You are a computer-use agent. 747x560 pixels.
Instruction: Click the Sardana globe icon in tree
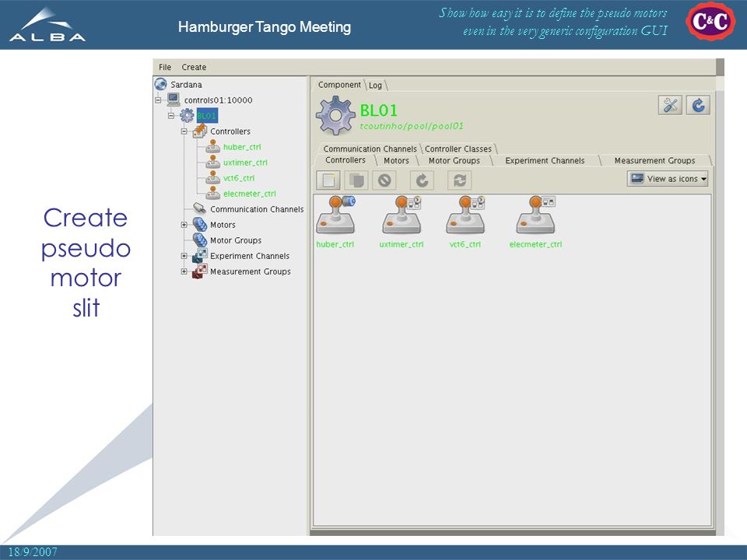point(160,84)
